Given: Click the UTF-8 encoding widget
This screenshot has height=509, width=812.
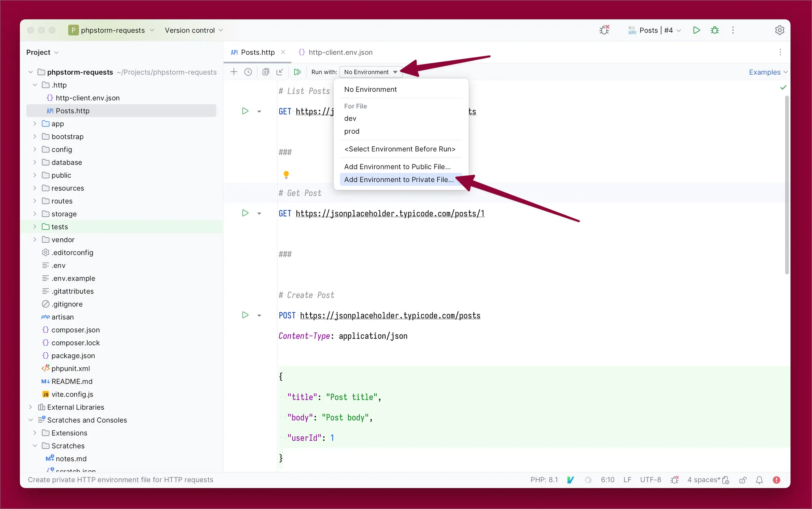Looking at the screenshot, I should [650, 480].
